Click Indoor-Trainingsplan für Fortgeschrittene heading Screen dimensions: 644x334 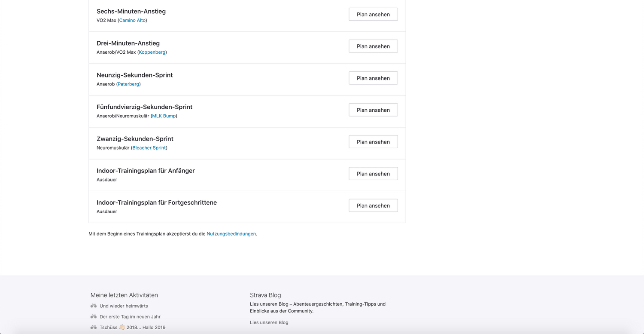click(x=157, y=202)
